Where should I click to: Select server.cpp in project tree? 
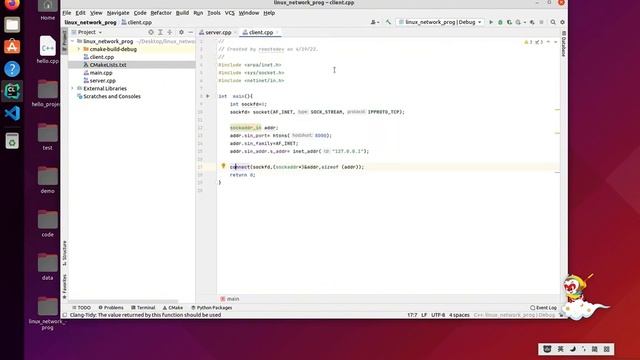pyautogui.click(x=102, y=80)
